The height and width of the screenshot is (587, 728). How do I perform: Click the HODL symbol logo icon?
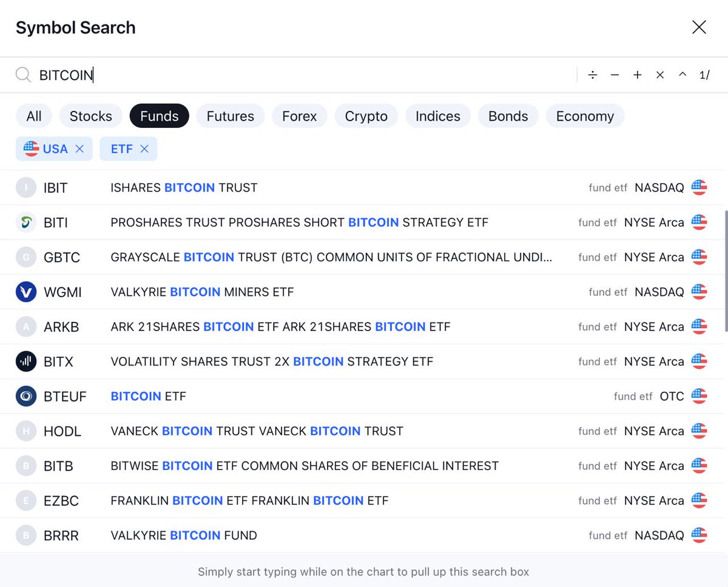pyautogui.click(x=26, y=431)
